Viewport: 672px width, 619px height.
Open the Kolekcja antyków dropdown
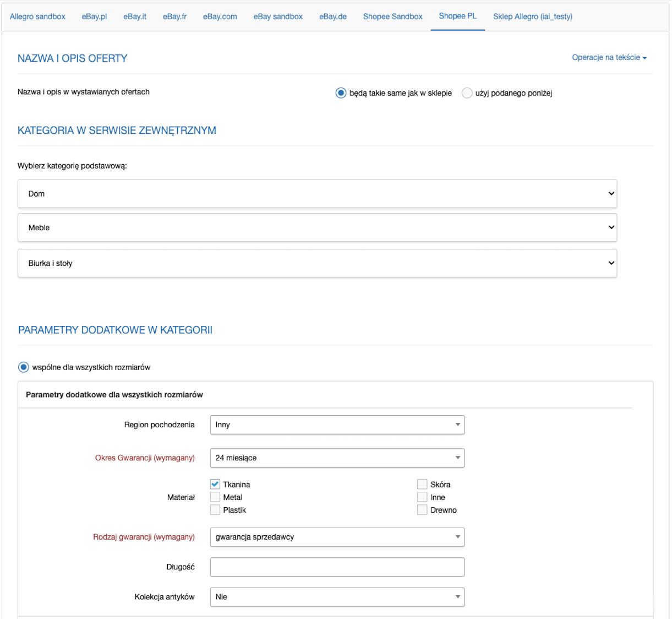click(x=337, y=596)
